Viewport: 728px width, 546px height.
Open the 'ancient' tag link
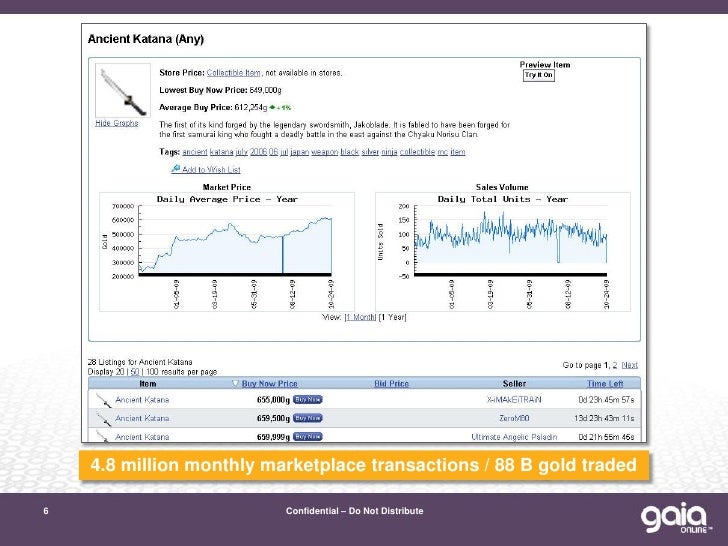[195, 152]
